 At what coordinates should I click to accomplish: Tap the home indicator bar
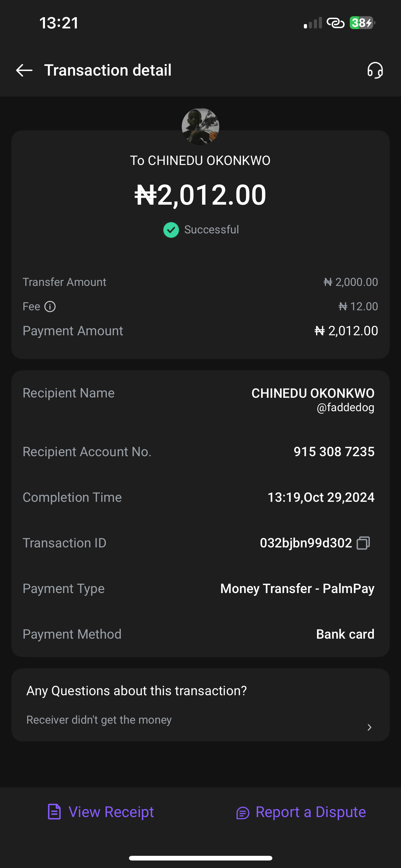pos(200,858)
